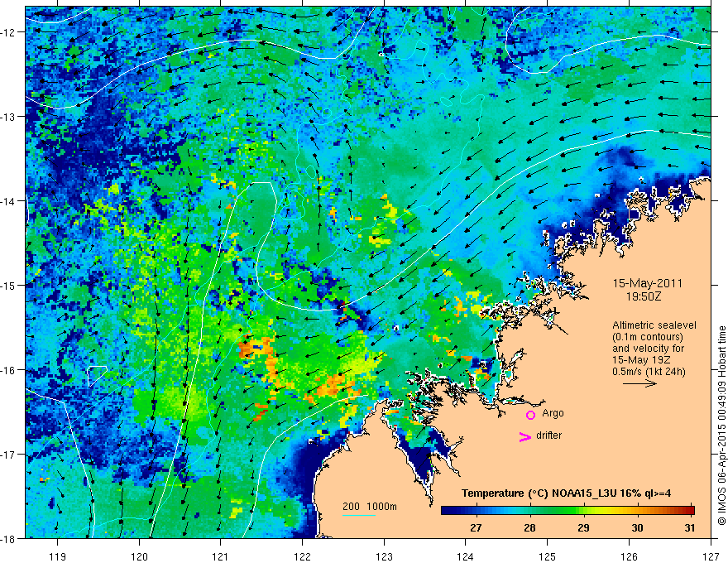Click the '(0.1m contours)' caption line
728x563 pixels.
click(x=648, y=337)
